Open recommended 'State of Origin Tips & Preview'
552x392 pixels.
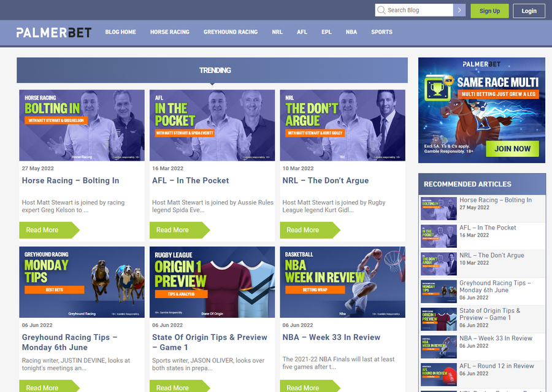(x=489, y=314)
